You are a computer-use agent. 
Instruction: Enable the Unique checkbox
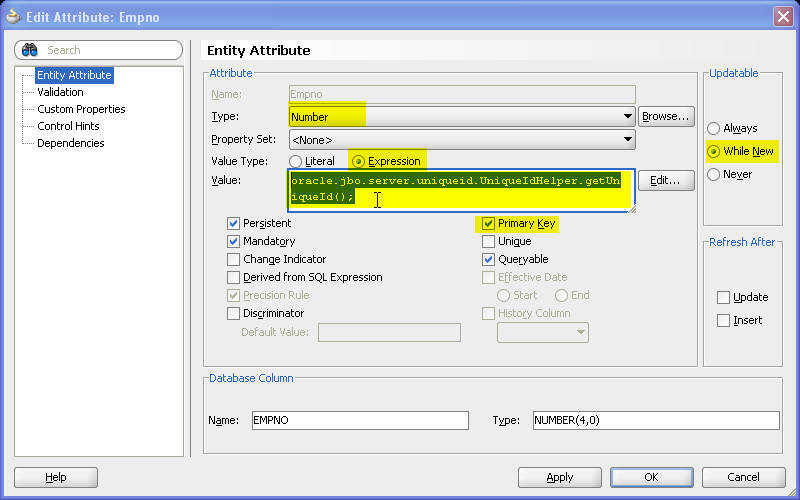(488, 241)
